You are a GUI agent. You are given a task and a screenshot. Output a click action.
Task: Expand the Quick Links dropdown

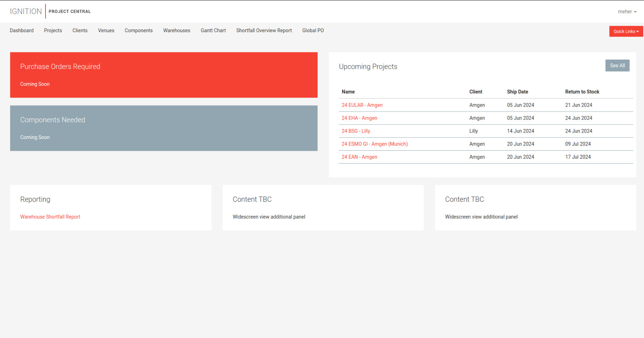(625, 31)
